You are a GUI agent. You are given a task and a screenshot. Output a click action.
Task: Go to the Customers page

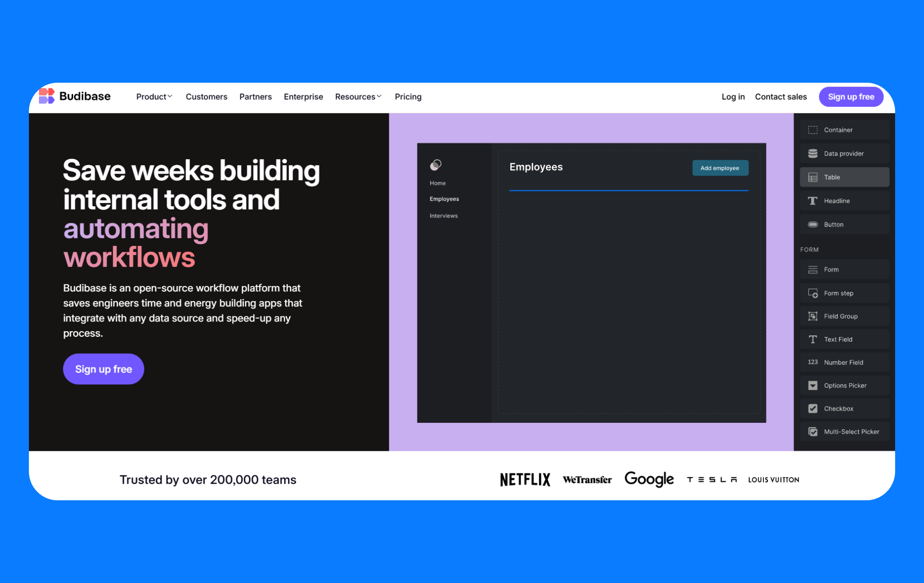[206, 97]
